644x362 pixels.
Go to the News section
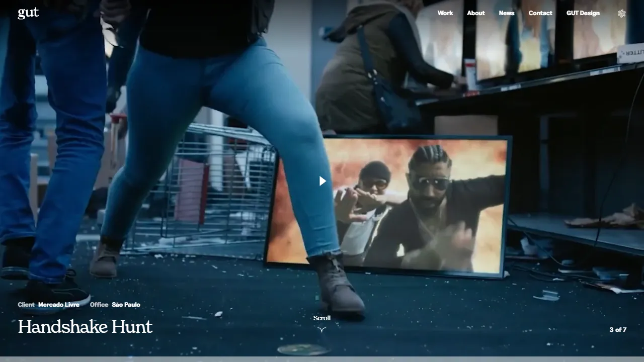tap(507, 13)
